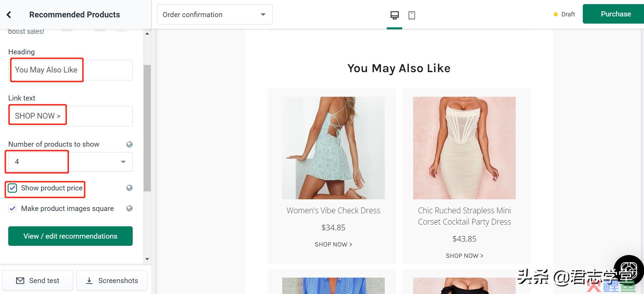644x294 pixels.
Task: Click Chic Ruched Strapless Mini product title
Action: [x=464, y=216]
